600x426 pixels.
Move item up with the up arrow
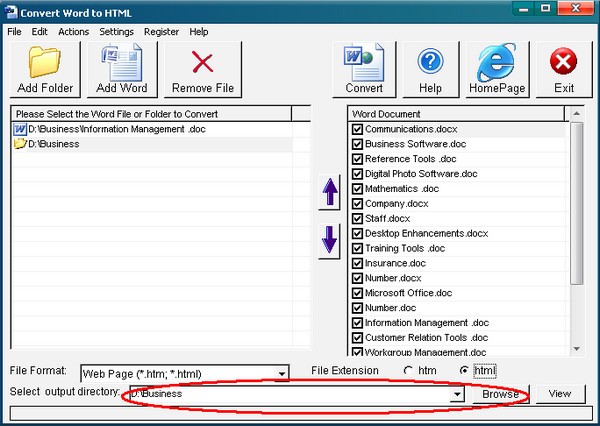click(x=330, y=193)
